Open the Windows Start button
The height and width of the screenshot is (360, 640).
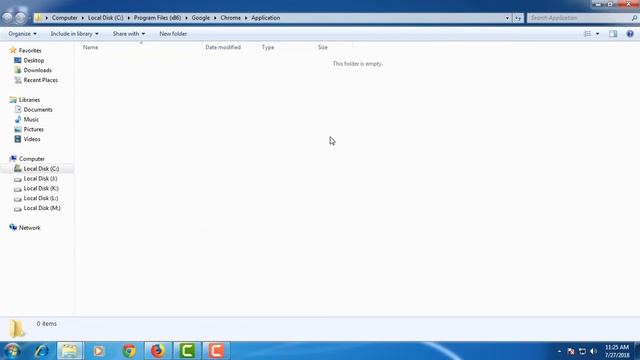pyautogui.click(x=12, y=351)
